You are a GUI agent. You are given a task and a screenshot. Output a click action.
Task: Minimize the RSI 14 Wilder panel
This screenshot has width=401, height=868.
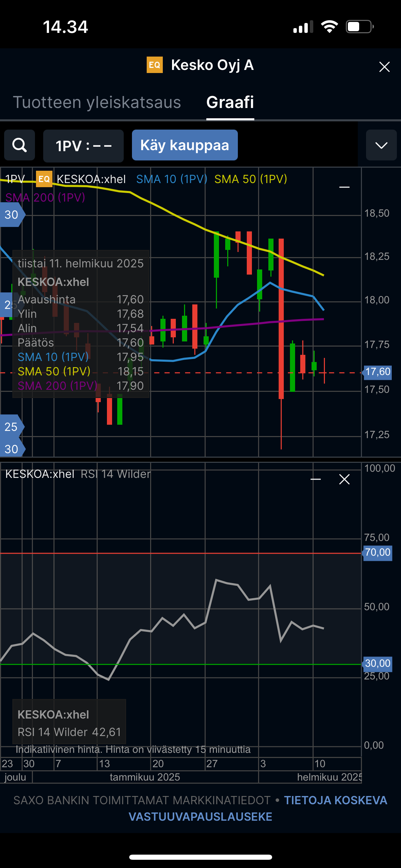316,479
